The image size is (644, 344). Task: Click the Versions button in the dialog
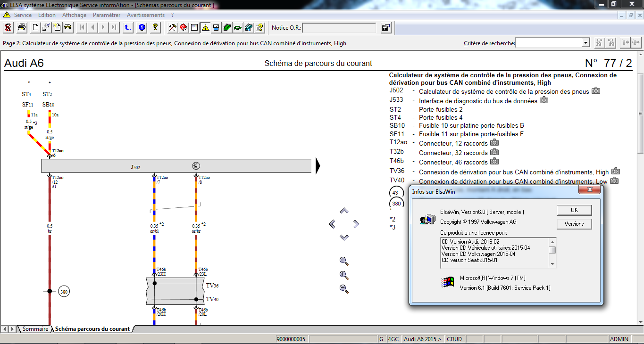574,224
